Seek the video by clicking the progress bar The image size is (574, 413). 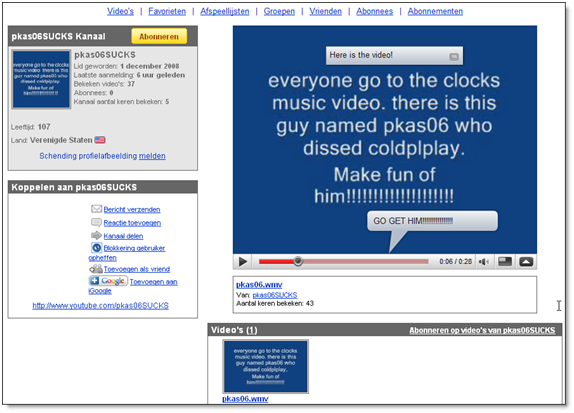[x=343, y=261]
